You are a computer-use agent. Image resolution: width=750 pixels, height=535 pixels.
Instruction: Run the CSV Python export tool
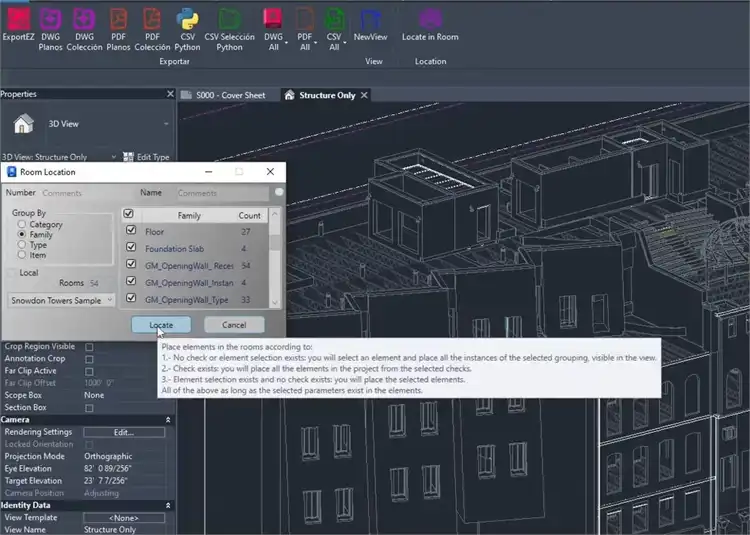[187, 18]
